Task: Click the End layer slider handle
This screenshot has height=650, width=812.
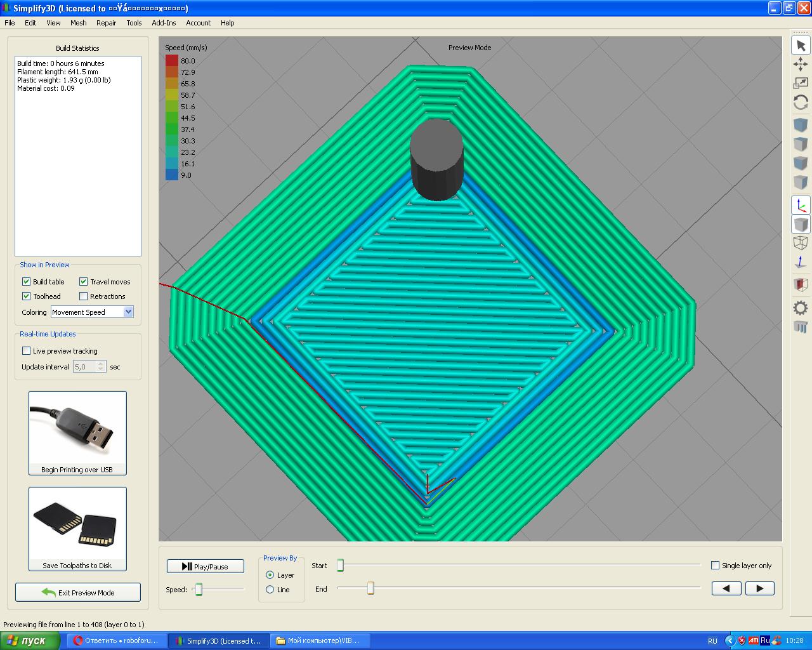Action: (370, 588)
